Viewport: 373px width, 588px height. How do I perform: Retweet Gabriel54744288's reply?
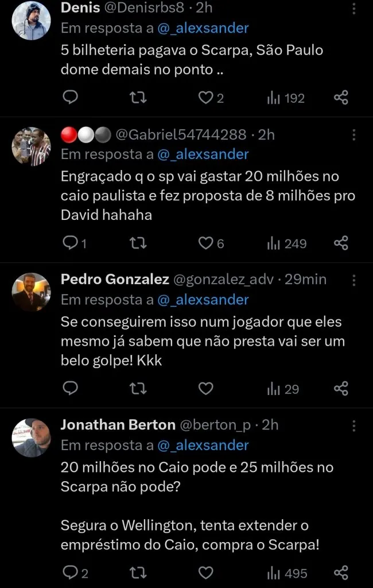click(138, 243)
